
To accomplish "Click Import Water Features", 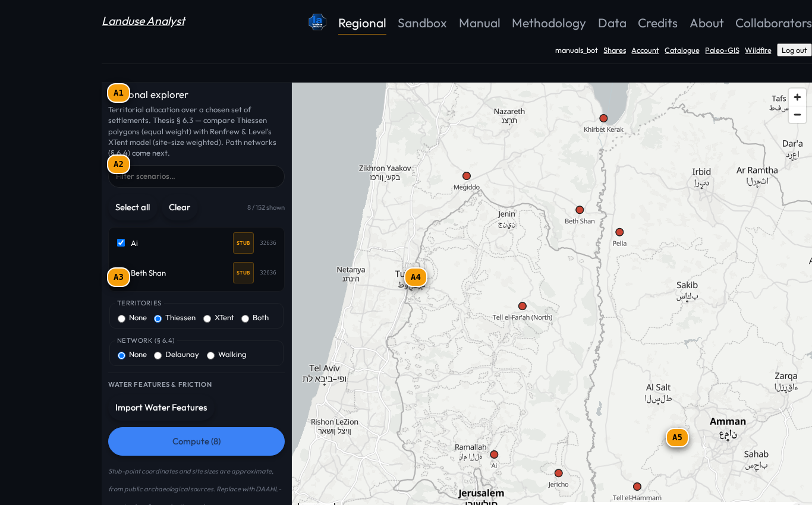I will pos(161,408).
